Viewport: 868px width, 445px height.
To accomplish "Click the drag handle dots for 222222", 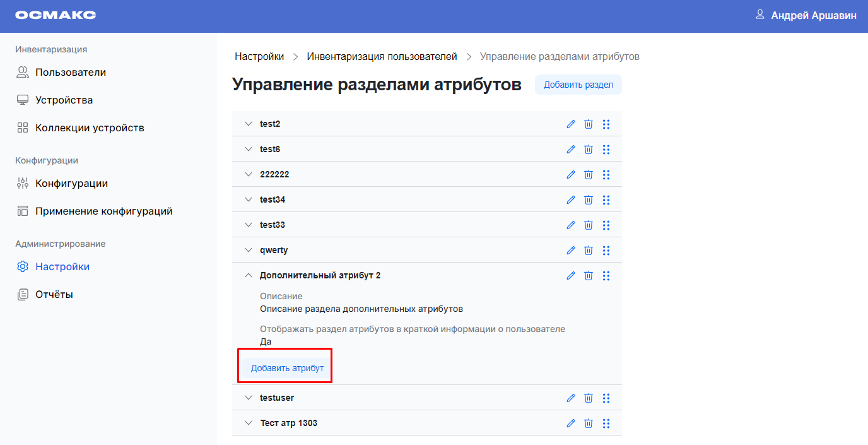I will [x=606, y=175].
